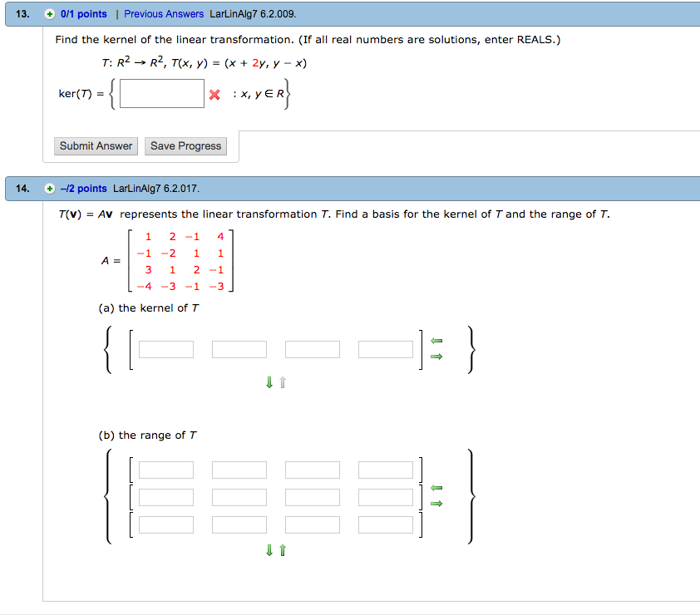
Task: Select last entry box of kernel vector
Action: [386, 349]
